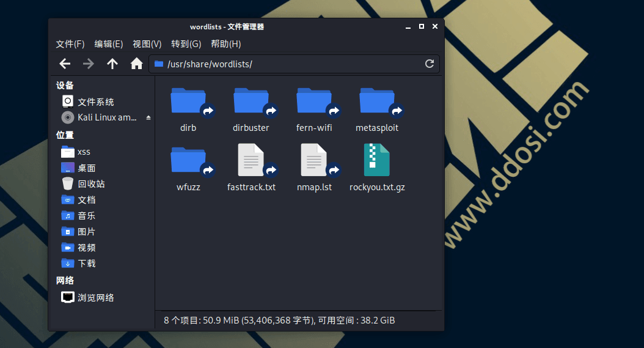Image resolution: width=644 pixels, height=348 pixels.
Task: Navigate to parent folder with up arrow
Action: tap(112, 64)
